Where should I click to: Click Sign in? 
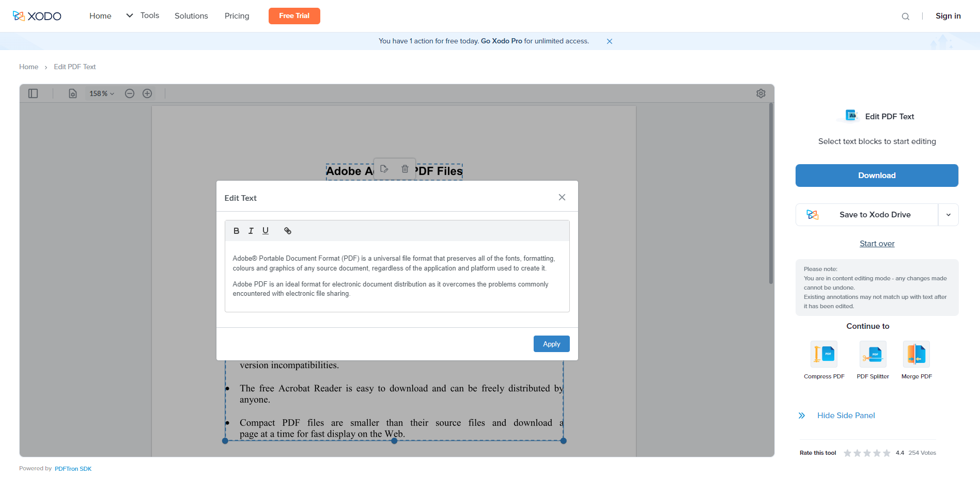(x=948, y=16)
